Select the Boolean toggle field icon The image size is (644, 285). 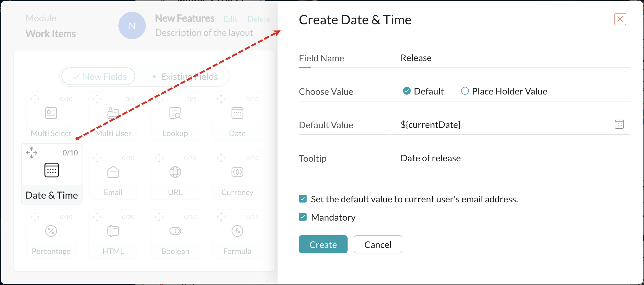(x=175, y=231)
